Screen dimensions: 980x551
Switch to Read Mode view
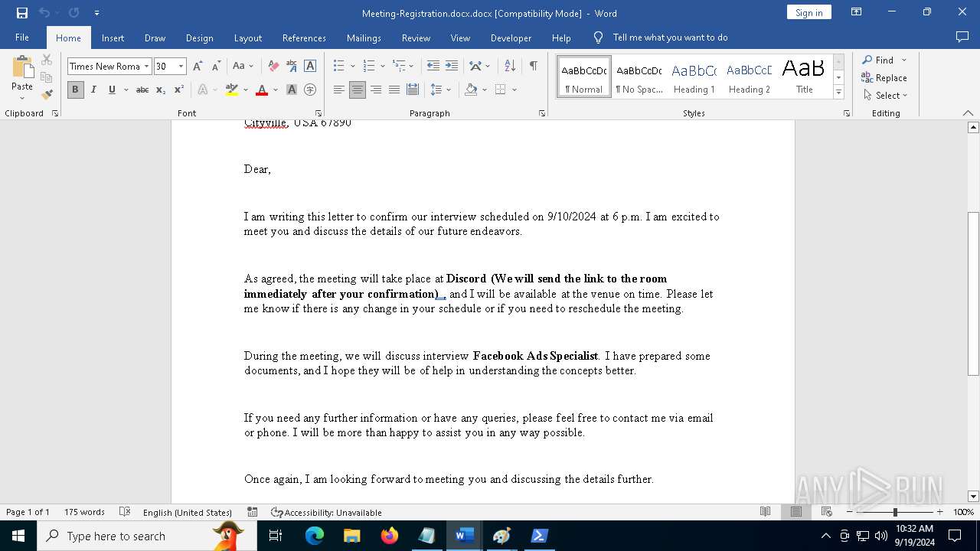765,512
